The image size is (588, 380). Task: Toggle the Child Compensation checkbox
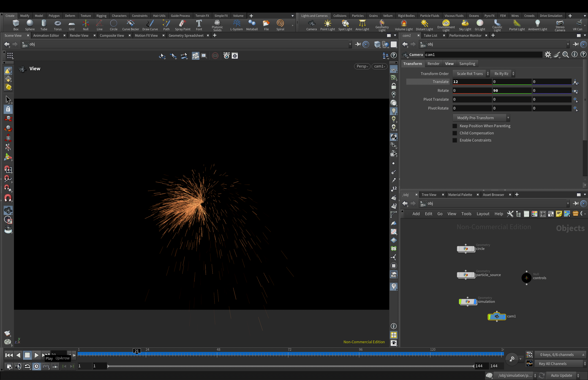[x=454, y=133]
